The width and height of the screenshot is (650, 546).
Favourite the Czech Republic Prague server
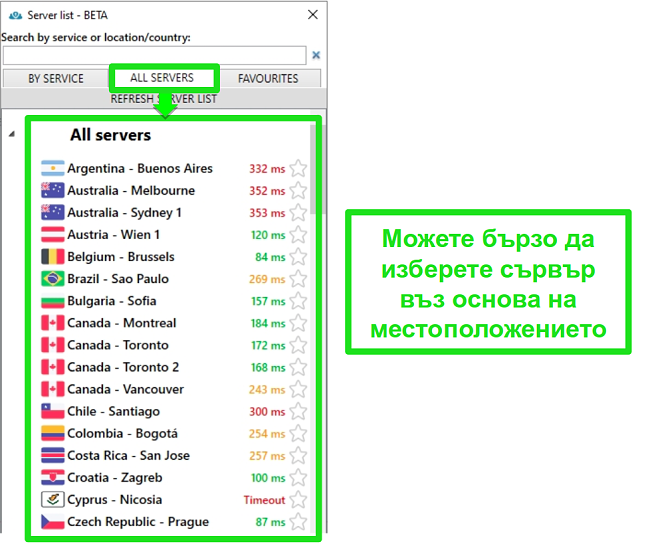[x=298, y=522]
